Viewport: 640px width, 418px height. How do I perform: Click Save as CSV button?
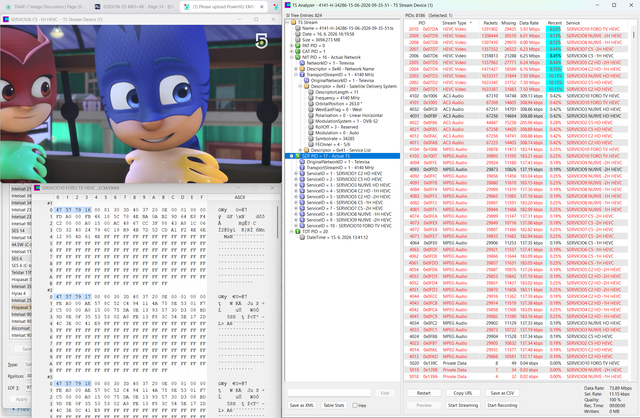click(502, 393)
